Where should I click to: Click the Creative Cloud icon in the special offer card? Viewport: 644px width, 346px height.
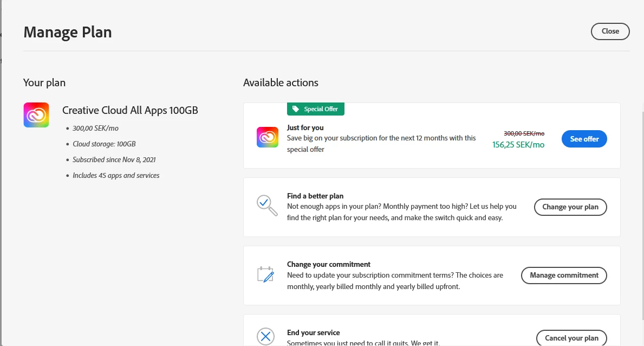pyautogui.click(x=268, y=137)
